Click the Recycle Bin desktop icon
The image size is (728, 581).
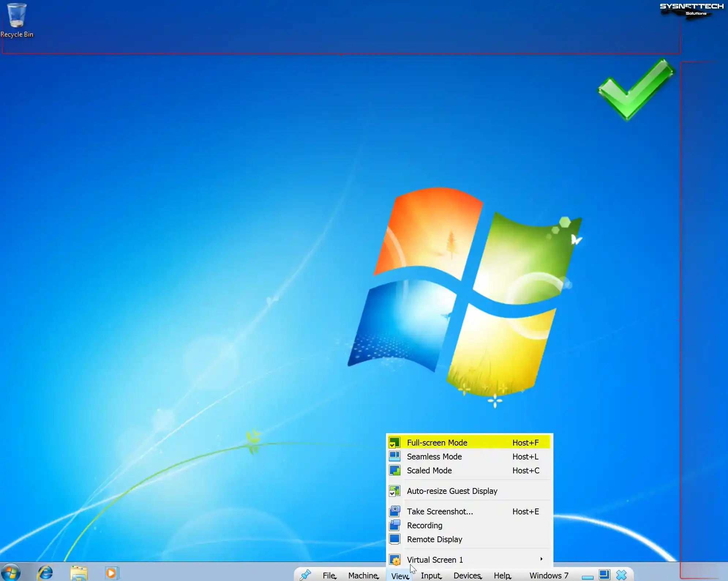(x=17, y=19)
